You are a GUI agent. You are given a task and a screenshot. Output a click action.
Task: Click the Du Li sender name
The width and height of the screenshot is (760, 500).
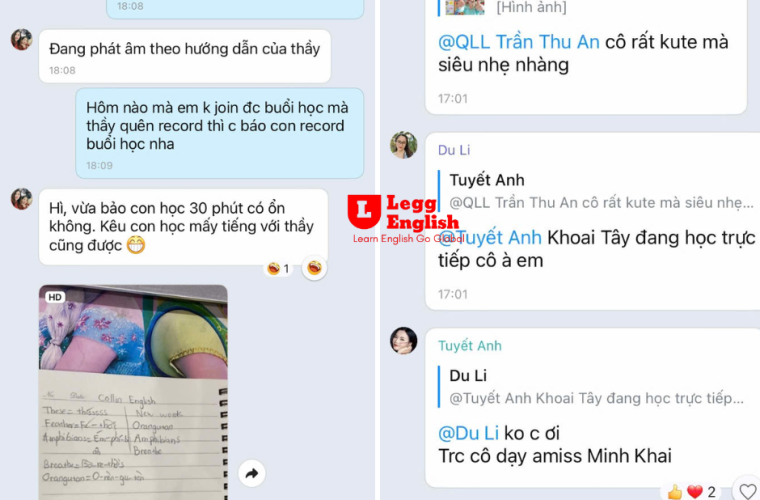[454, 150]
